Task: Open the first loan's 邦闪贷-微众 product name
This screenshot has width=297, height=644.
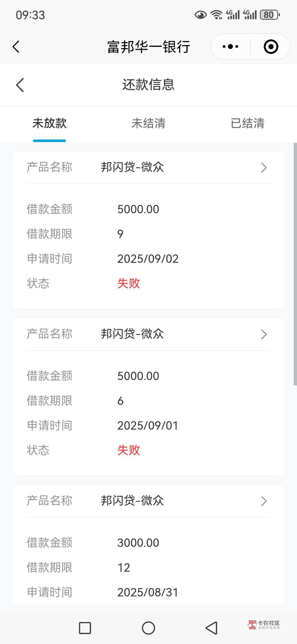Action: pyautogui.click(x=132, y=167)
